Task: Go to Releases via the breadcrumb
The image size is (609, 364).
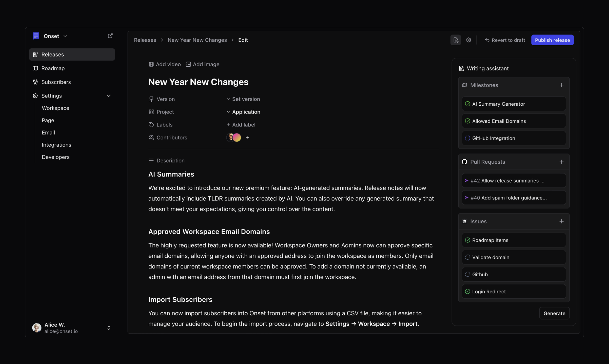Action: (145, 40)
